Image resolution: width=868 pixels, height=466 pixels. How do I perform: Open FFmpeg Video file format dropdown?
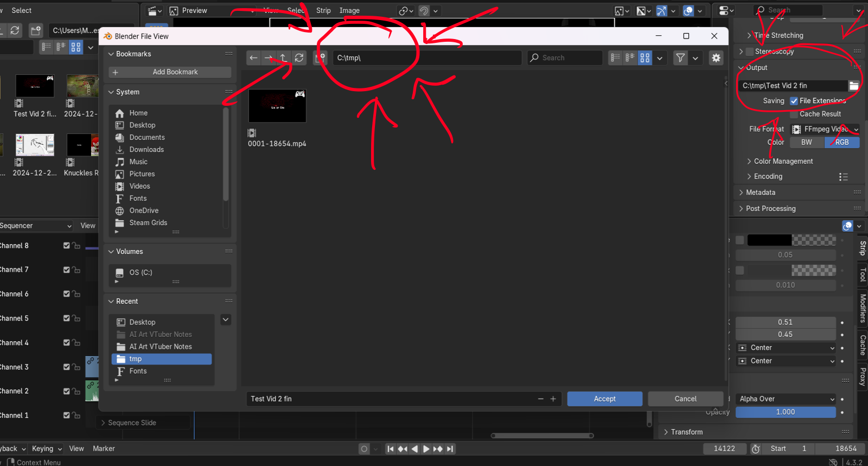[x=825, y=129]
